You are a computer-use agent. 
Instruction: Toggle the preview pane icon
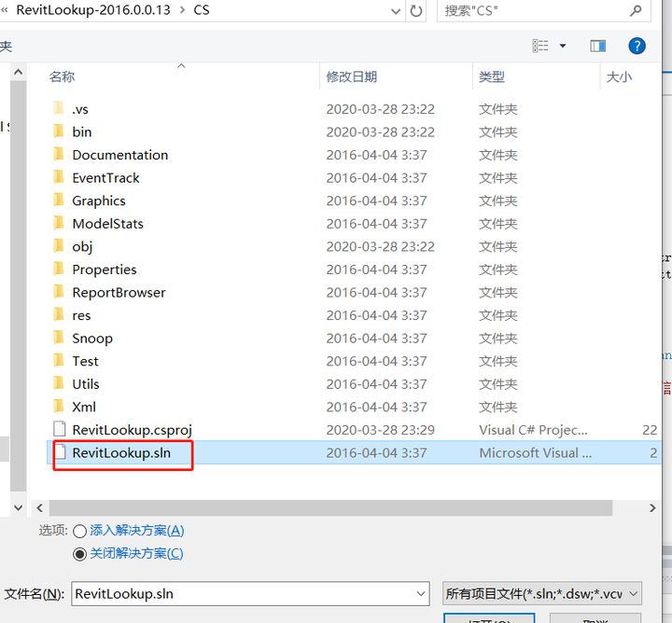coord(597,46)
